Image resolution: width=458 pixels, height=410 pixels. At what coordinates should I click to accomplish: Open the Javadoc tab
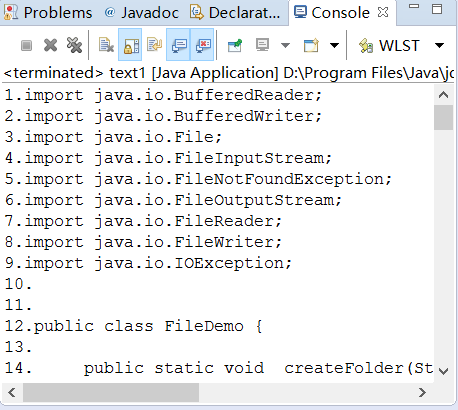click(141, 13)
